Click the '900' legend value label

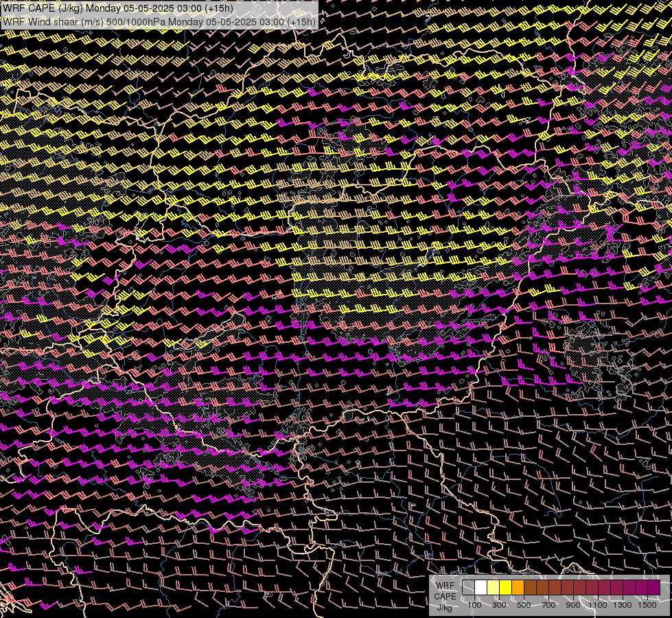[x=573, y=605]
